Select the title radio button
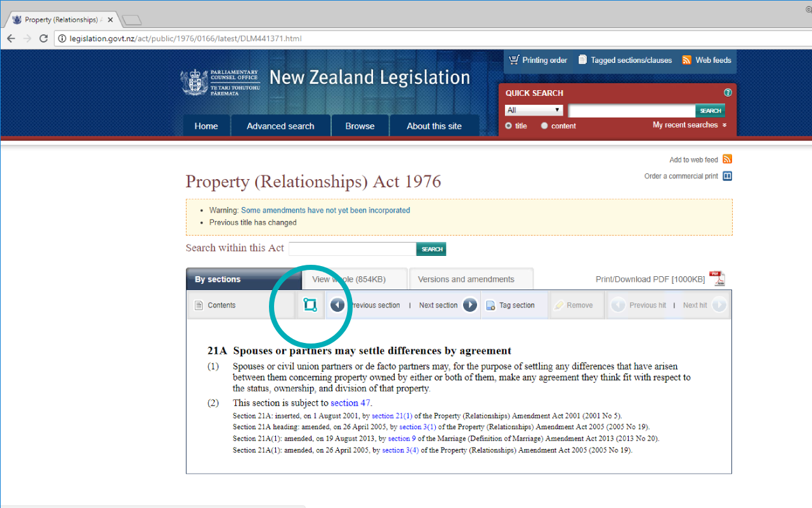The height and width of the screenshot is (508, 812). (x=508, y=126)
